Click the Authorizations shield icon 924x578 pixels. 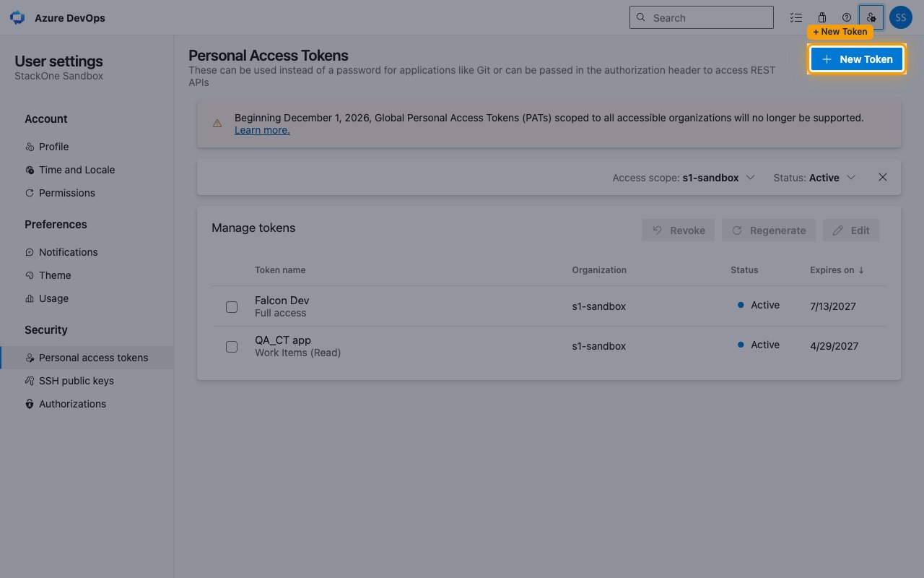[x=30, y=404]
